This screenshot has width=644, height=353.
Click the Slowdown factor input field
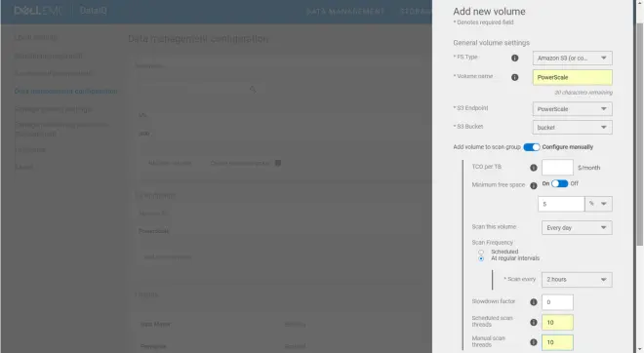point(557,302)
